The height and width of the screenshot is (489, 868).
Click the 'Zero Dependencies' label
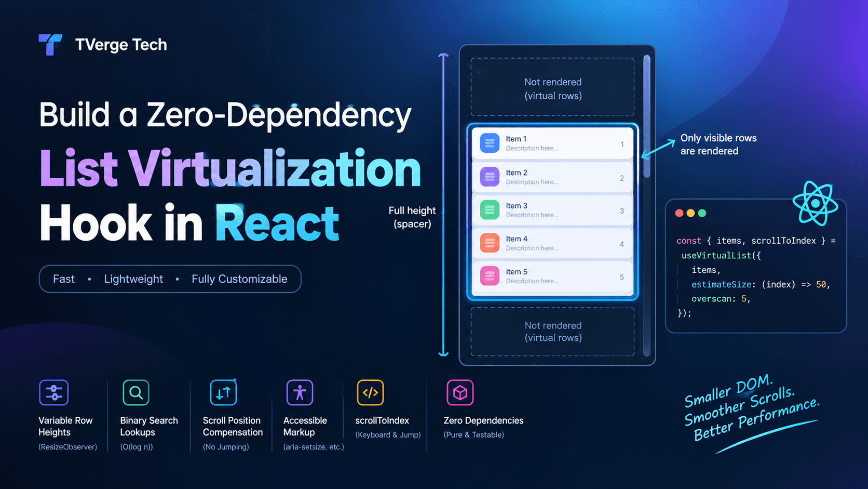click(483, 420)
